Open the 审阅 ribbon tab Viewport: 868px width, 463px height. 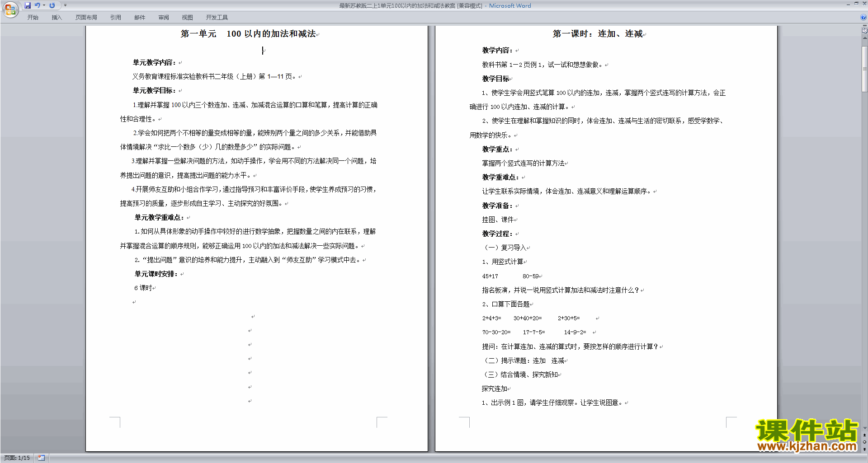click(164, 18)
